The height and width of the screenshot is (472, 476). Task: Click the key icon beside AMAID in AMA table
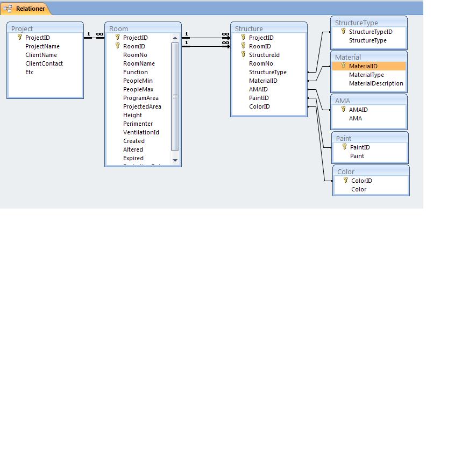pos(343,109)
